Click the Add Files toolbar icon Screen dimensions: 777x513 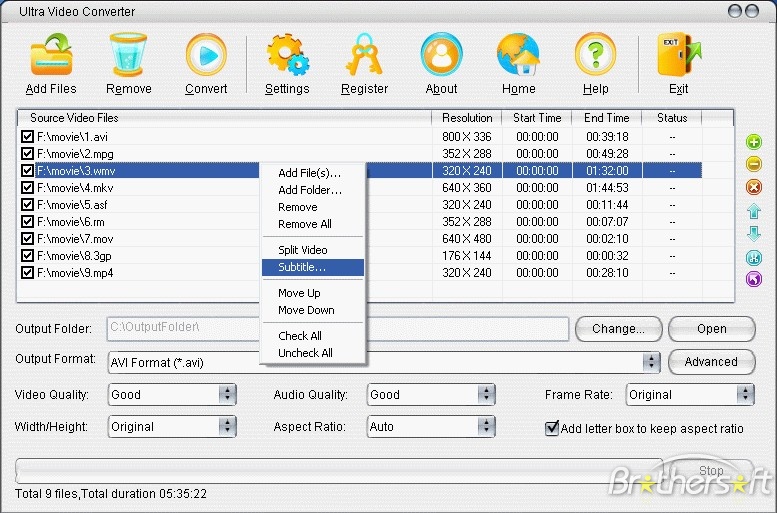52,55
